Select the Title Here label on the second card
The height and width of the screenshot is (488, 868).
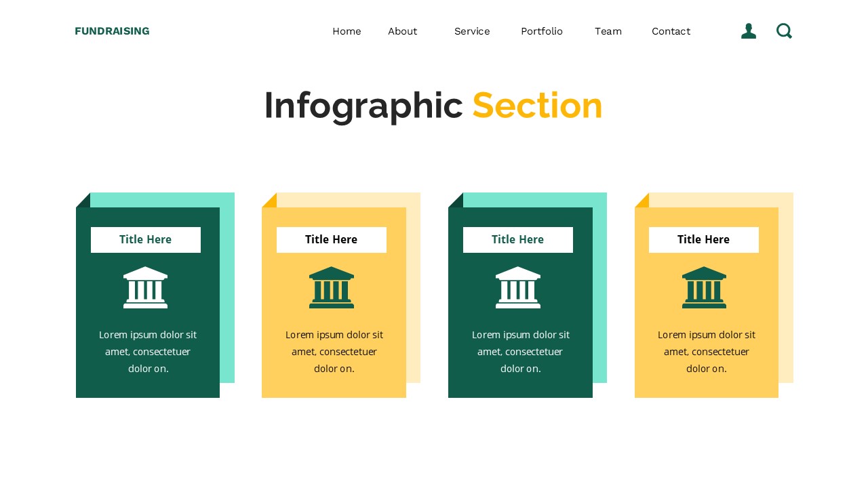(x=332, y=239)
